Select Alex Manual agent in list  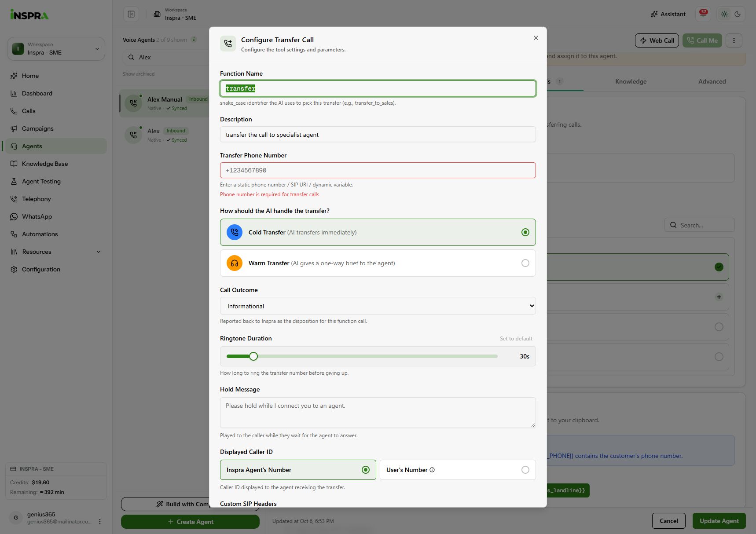[165, 103]
